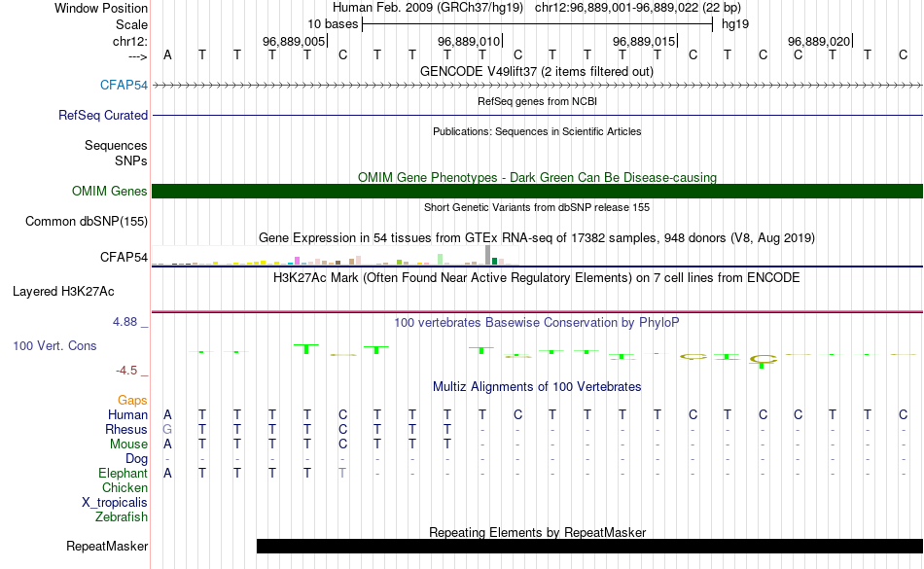
Task: Click the Gene Expression in 54 tissues title
Action: point(537,238)
